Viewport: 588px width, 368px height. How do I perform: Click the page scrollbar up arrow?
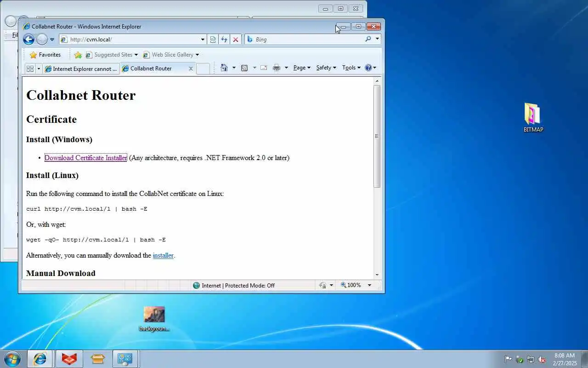377,81
